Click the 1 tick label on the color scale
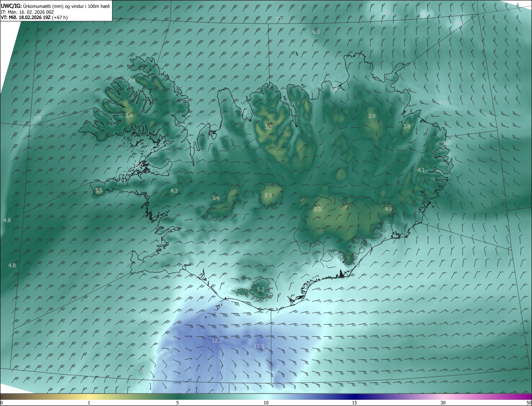Screen dimensions: 532x406 pos(89,403)
